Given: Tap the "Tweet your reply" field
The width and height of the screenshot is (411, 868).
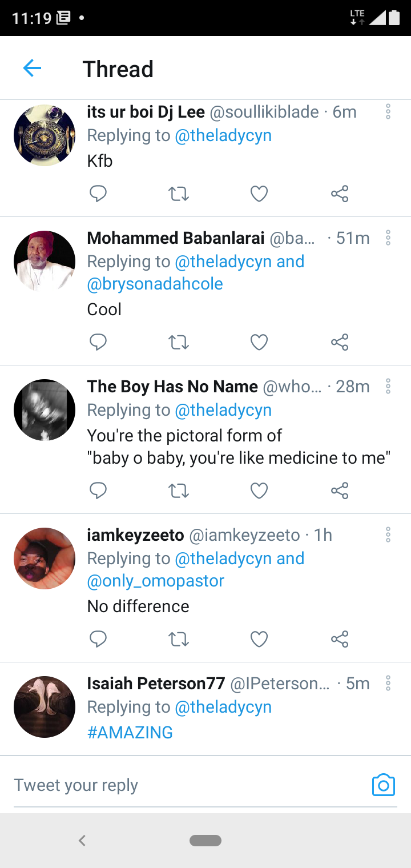Looking at the screenshot, I should pos(188,785).
